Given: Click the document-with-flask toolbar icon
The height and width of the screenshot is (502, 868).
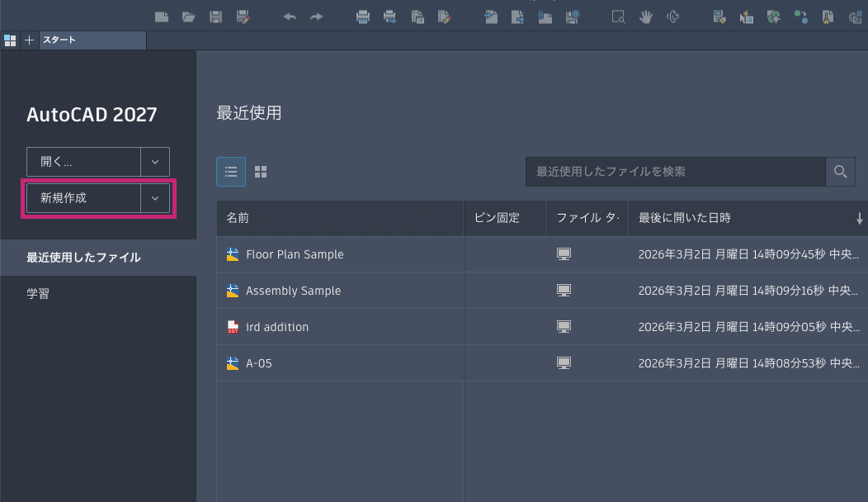Looking at the screenshot, I should 828,17.
